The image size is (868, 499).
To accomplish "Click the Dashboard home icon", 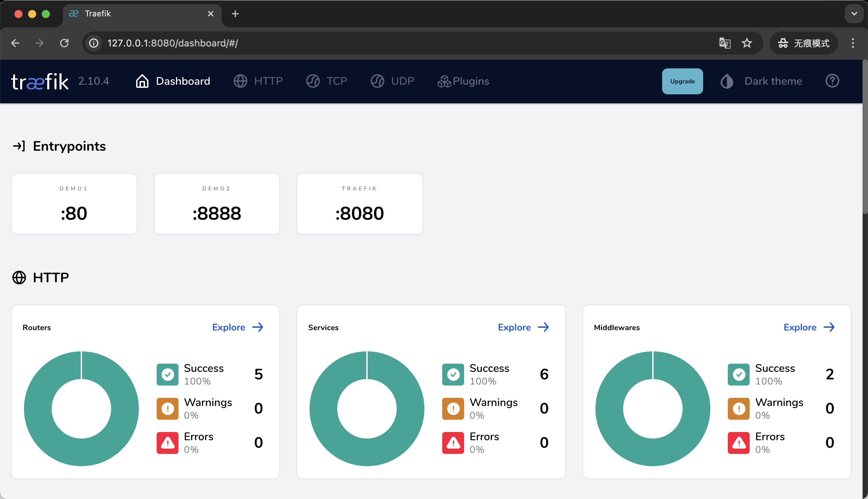I will 142,81.
